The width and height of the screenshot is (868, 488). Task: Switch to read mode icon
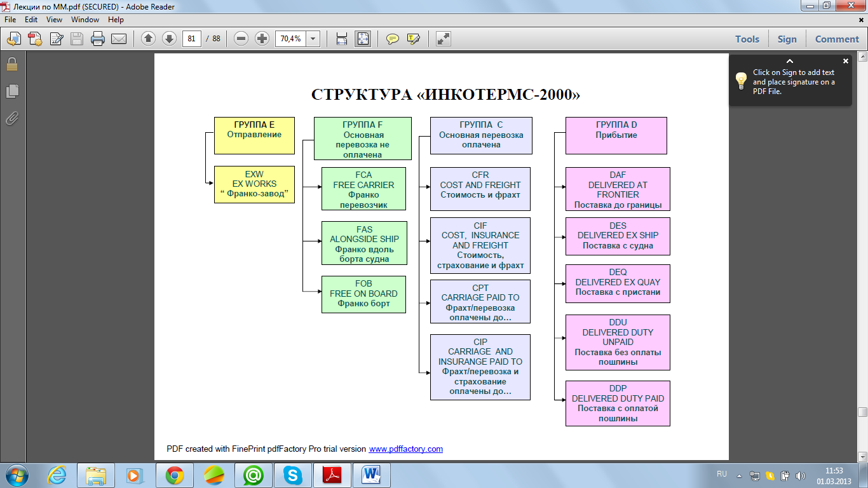click(444, 39)
